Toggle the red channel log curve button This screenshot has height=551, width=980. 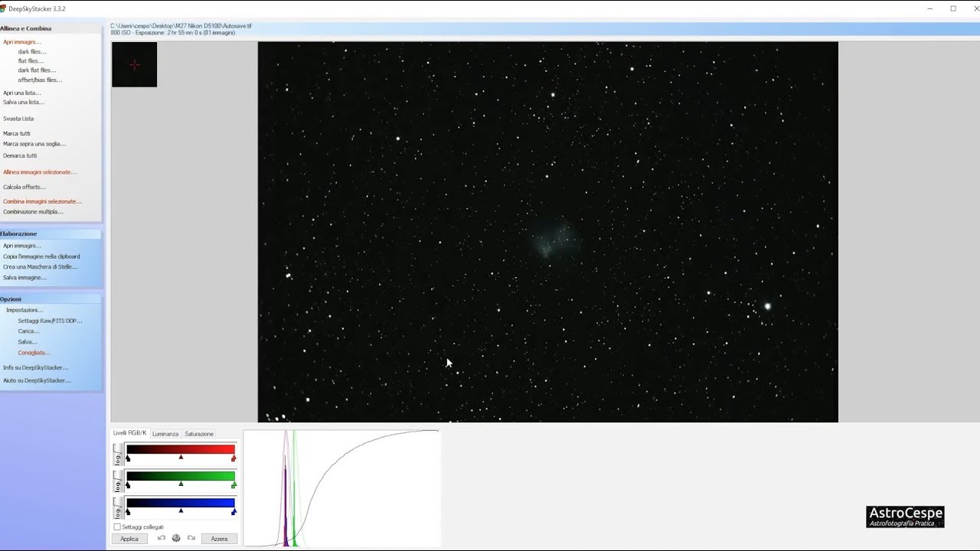click(x=118, y=454)
